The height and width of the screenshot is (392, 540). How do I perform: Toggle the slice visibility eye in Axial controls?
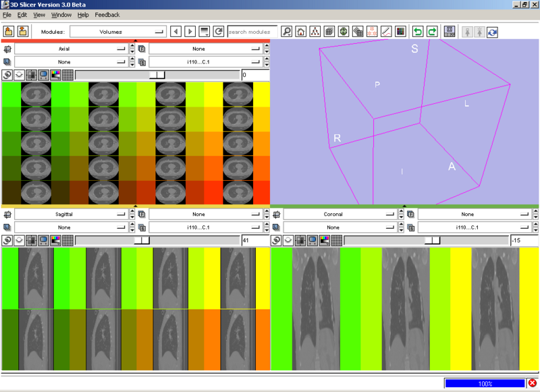coord(19,75)
